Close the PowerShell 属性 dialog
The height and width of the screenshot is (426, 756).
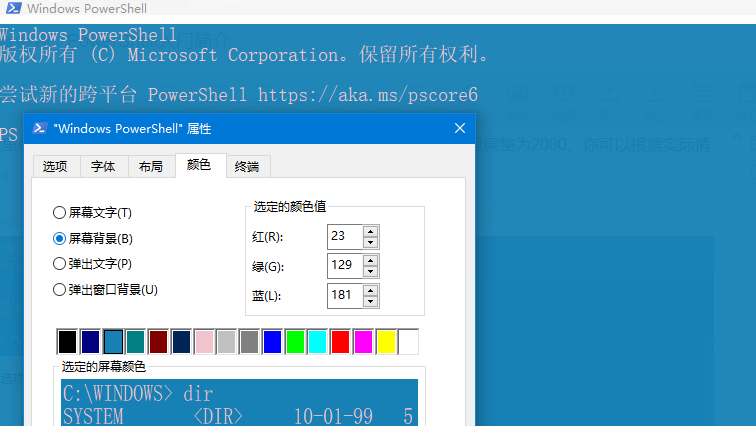pos(460,128)
